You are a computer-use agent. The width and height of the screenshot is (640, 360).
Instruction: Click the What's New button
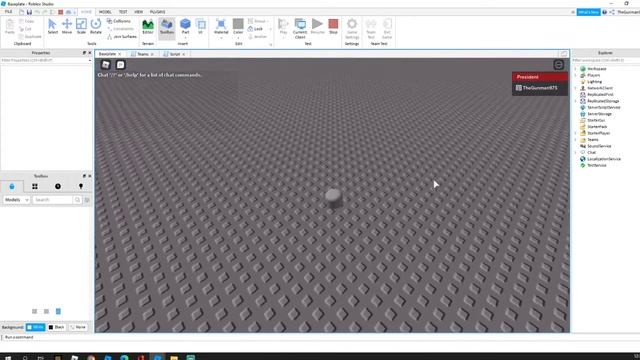(588, 12)
